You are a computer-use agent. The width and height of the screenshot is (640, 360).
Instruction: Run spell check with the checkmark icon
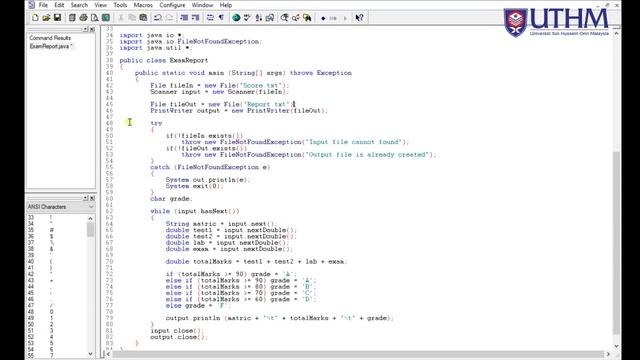pyautogui.click(x=247, y=18)
